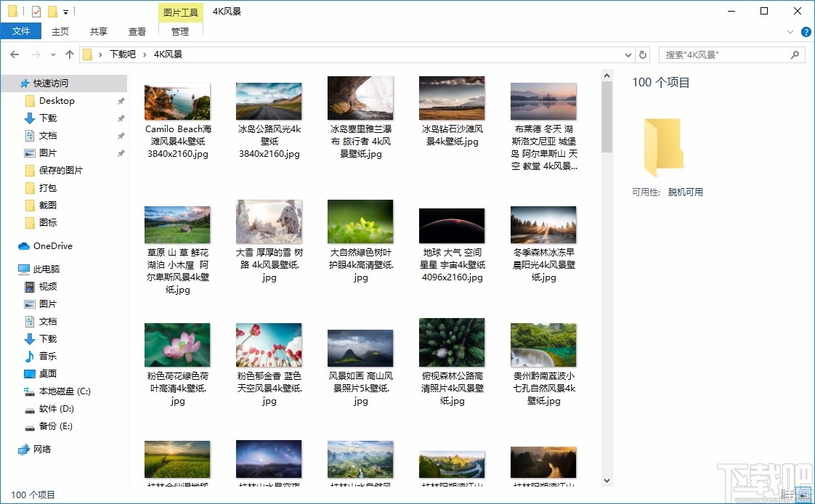Viewport: 815px width, 504px height.
Task: Click the file list vertical scrollbar thumb
Action: coord(607,117)
